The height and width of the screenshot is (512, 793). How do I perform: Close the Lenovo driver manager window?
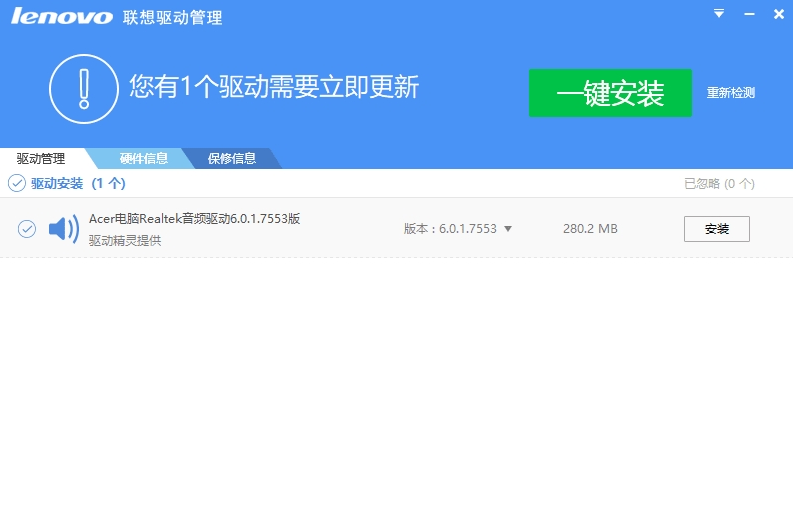click(778, 14)
